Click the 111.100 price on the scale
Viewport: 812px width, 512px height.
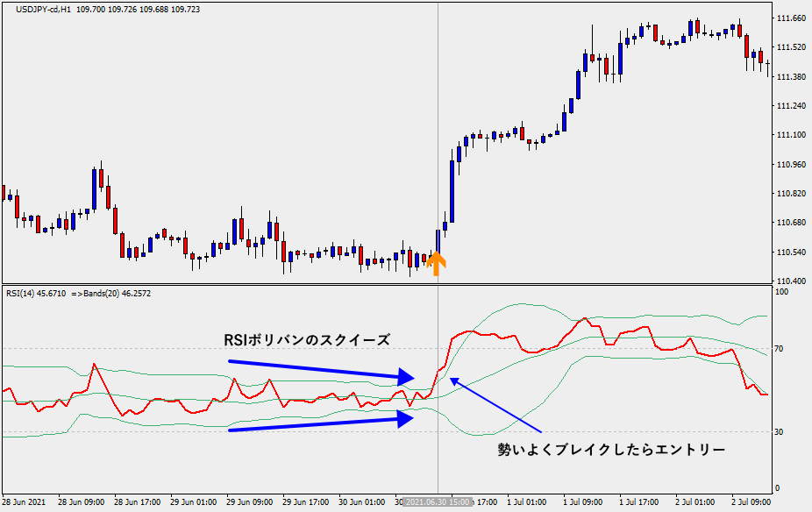pos(791,135)
